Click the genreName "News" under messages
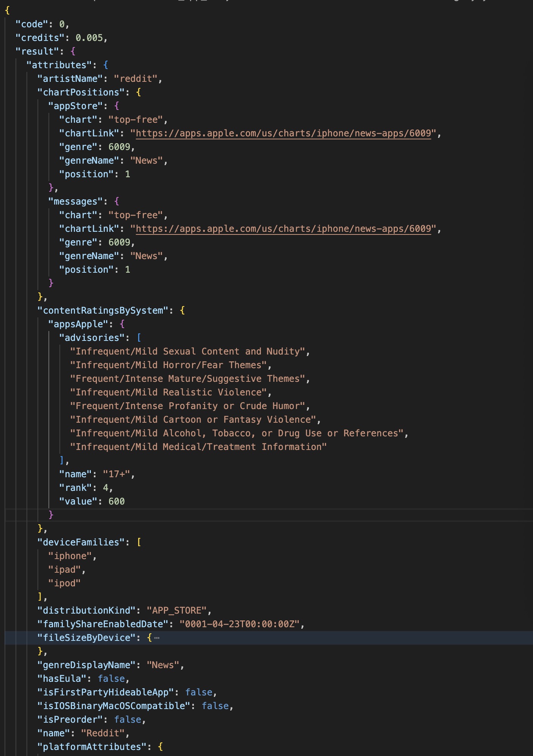Image resolution: width=533 pixels, height=756 pixels. (x=147, y=256)
